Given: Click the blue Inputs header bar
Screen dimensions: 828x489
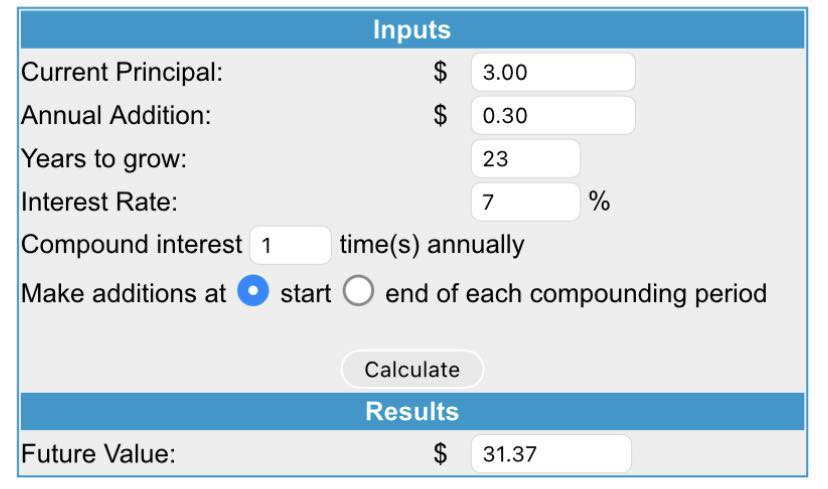Looking at the screenshot, I should pos(412,30).
